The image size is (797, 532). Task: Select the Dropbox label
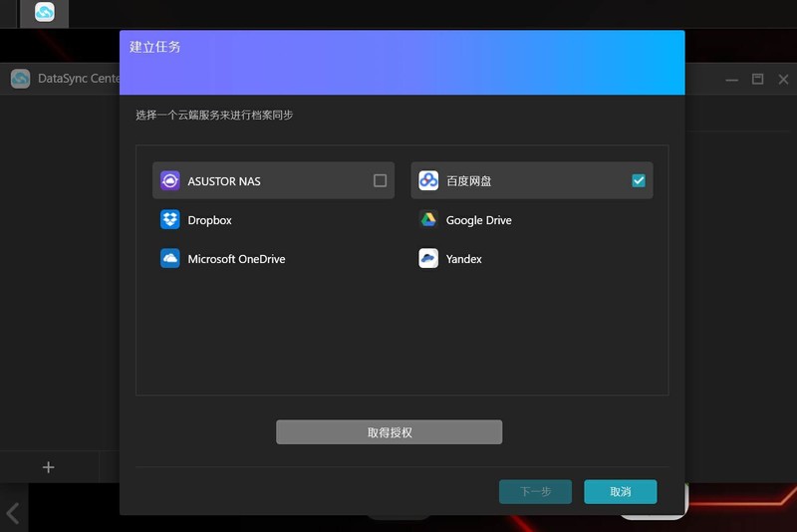[x=209, y=220]
